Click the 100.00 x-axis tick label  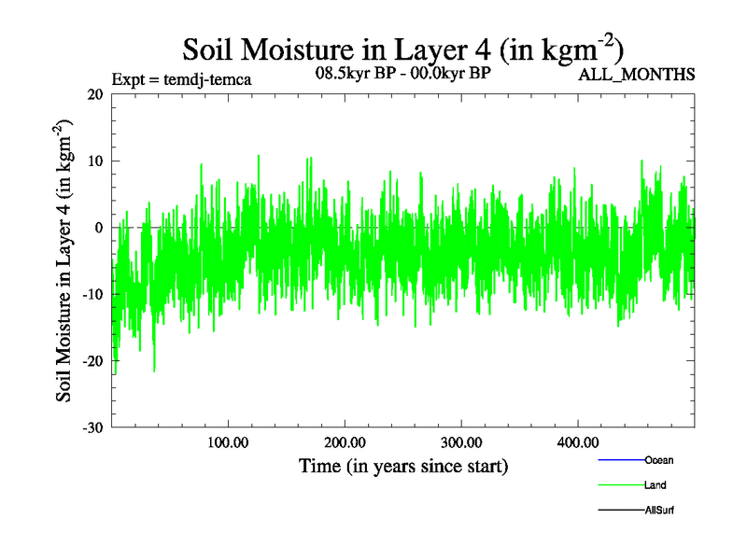228,441
